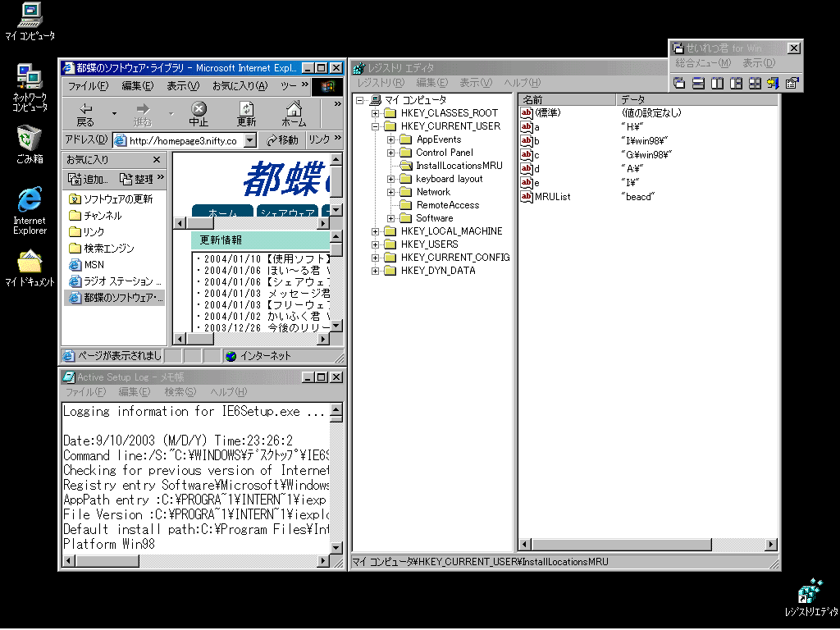Image resolution: width=840 pixels, height=630 pixels.
Task: Click the tile horizontally icon in せいれつ君
Action: coord(698,83)
